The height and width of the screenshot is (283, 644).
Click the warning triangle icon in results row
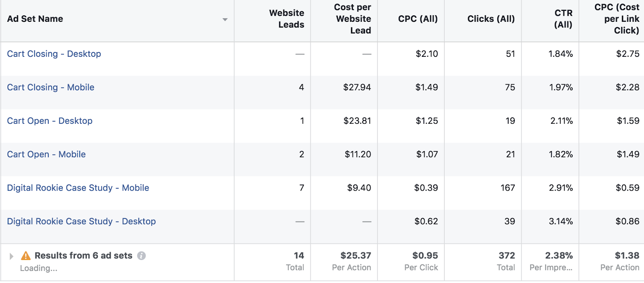26,256
